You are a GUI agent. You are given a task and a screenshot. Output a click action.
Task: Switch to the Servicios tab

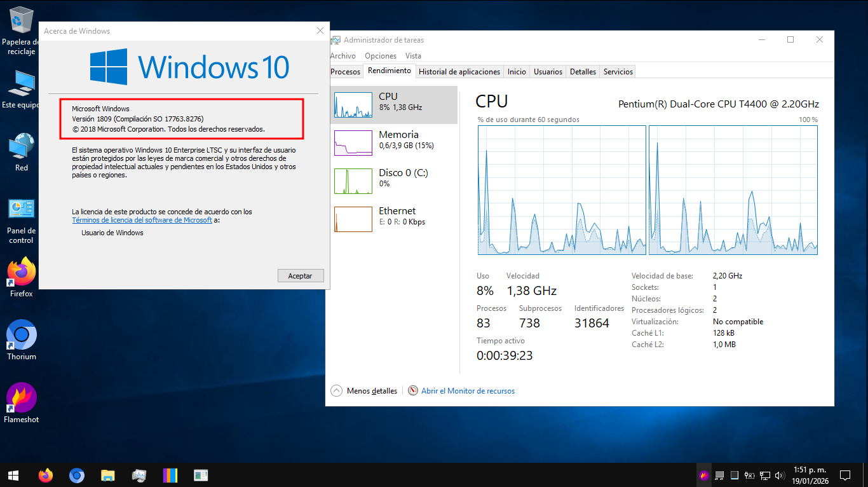pyautogui.click(x=618, y=72)
